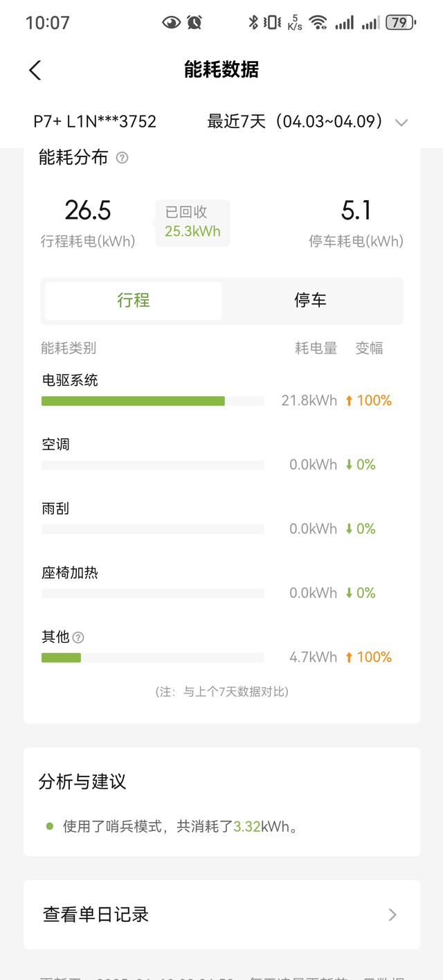The width and height of the screenshot is (443, 980).
Task: Tap the 26.5 行程耗电 value
Action: coord(88,211)
